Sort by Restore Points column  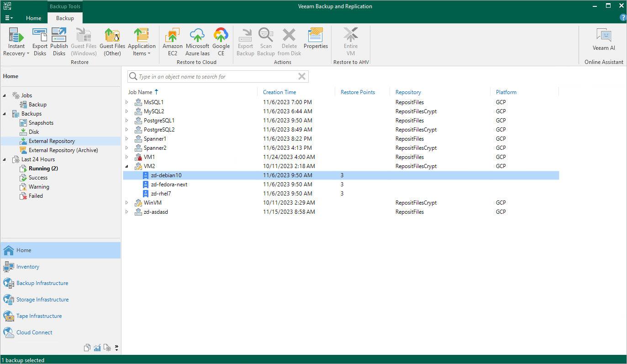(x=358, y=92)
